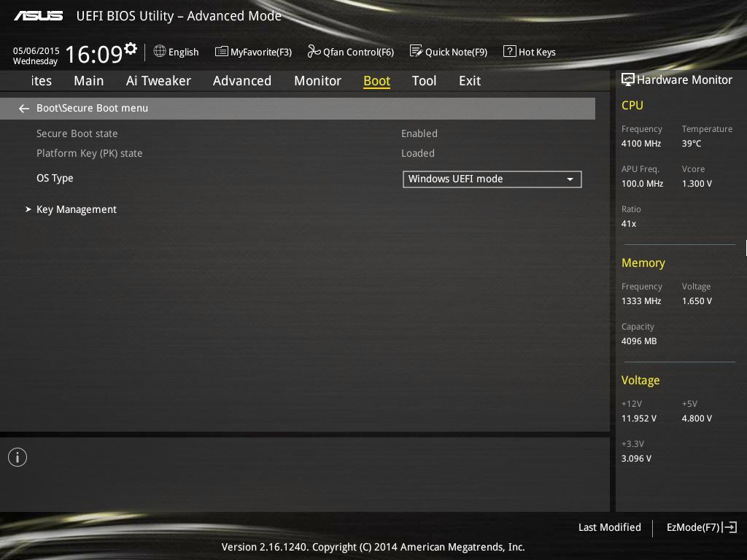Click Qfan Control(F6) label

click(358, 52)
